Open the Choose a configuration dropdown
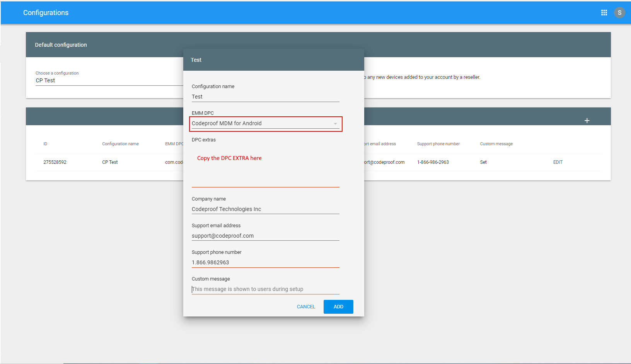 pos(109,80)
